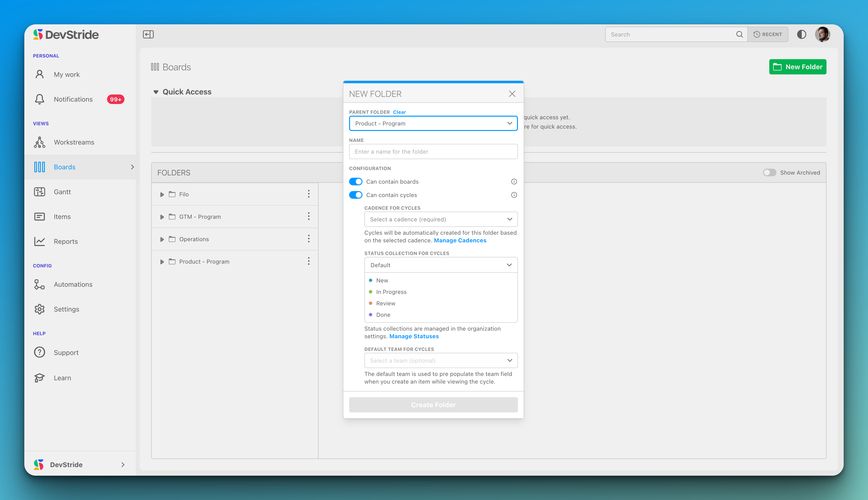Open info icon for Can contain boards
868x500 pixels.
[514, 182]
